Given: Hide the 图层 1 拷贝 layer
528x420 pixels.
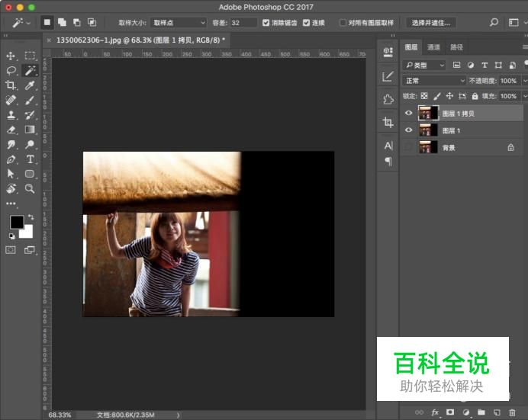Looking at the screenshot, I should 408,113.
